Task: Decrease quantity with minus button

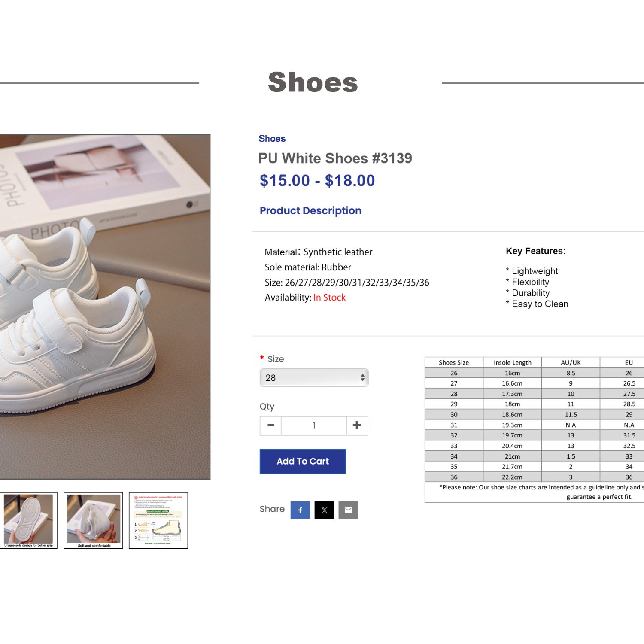Action: click(x=271, y=425)
